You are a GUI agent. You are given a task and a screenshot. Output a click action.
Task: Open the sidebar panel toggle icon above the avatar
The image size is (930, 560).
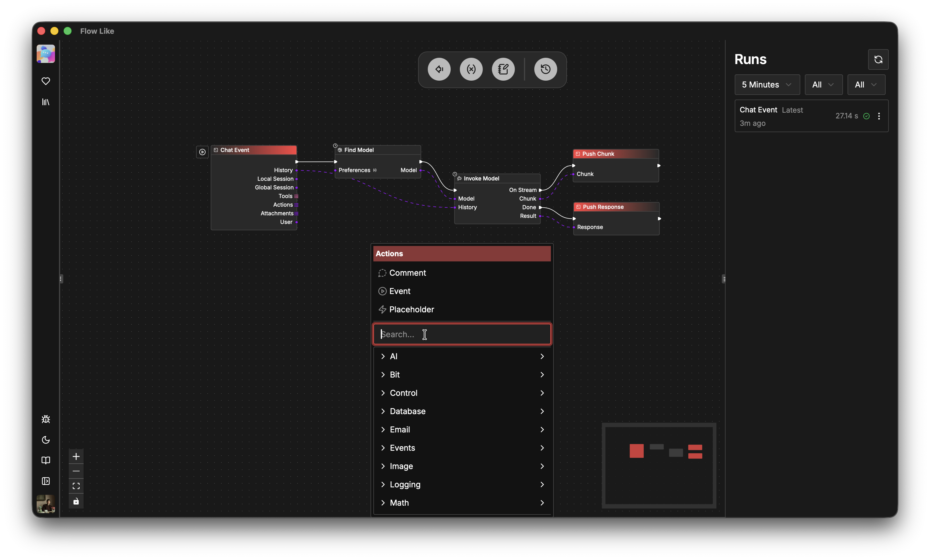coord(46,481)
